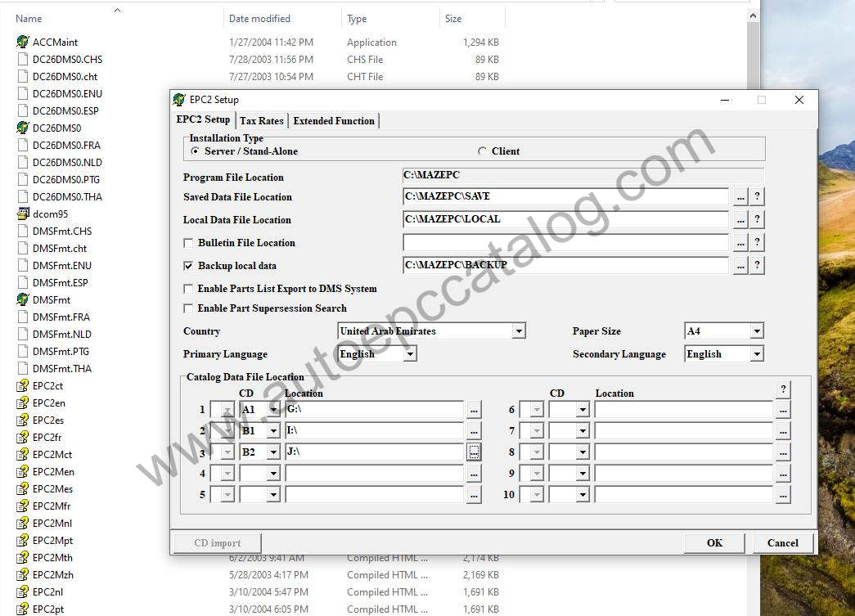Open help for Catalog Data File Location

point(783,389)
